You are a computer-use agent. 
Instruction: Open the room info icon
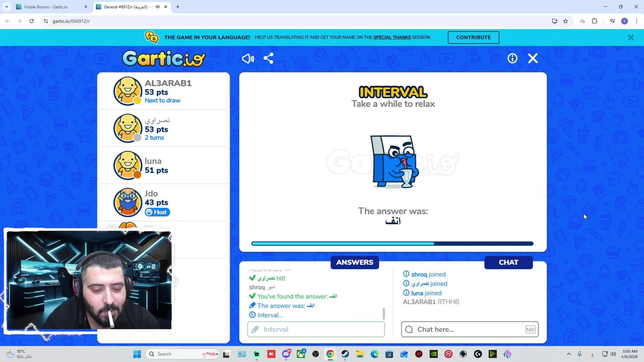pyautogui.click(x=512, y=58)
